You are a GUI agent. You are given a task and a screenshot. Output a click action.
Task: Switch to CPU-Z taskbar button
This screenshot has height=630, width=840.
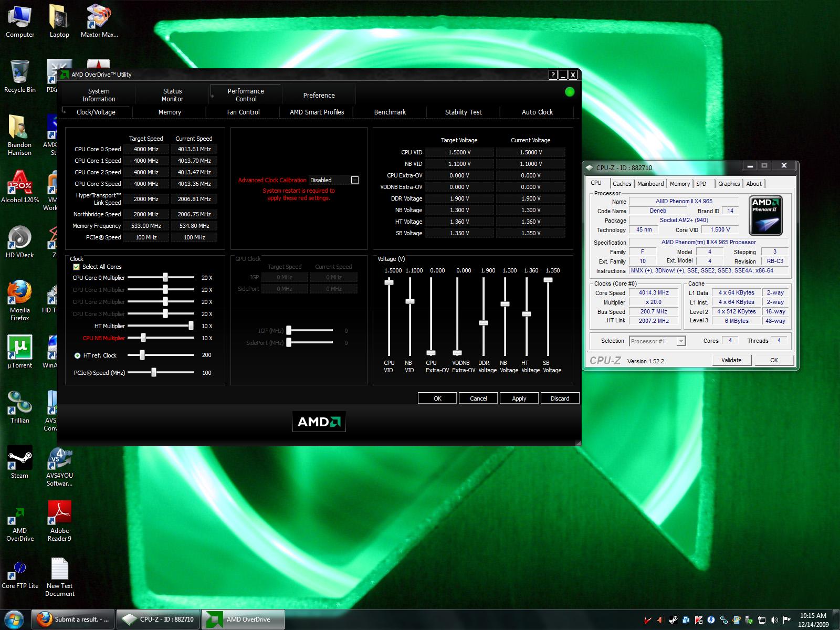coord(158,619)
